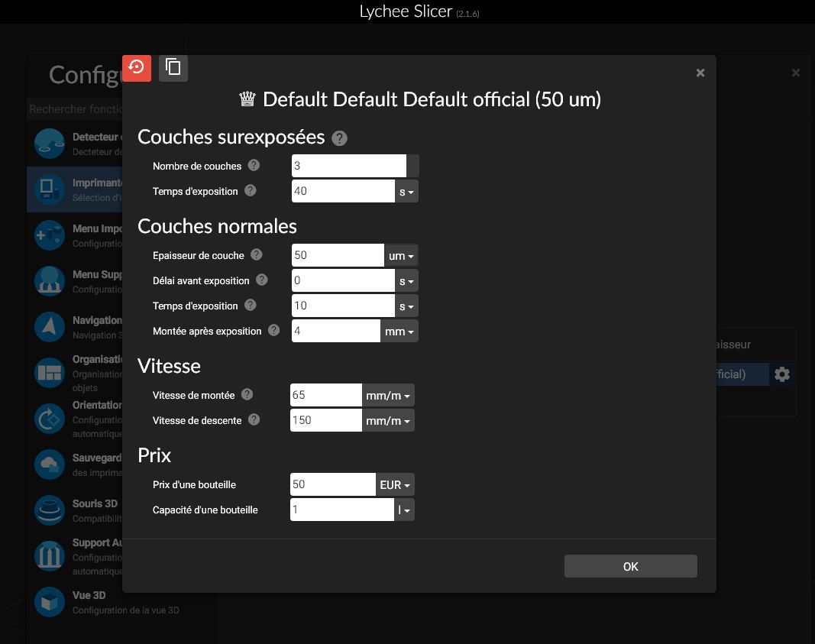Close the profile dialog with the X

tap(700, 73)
